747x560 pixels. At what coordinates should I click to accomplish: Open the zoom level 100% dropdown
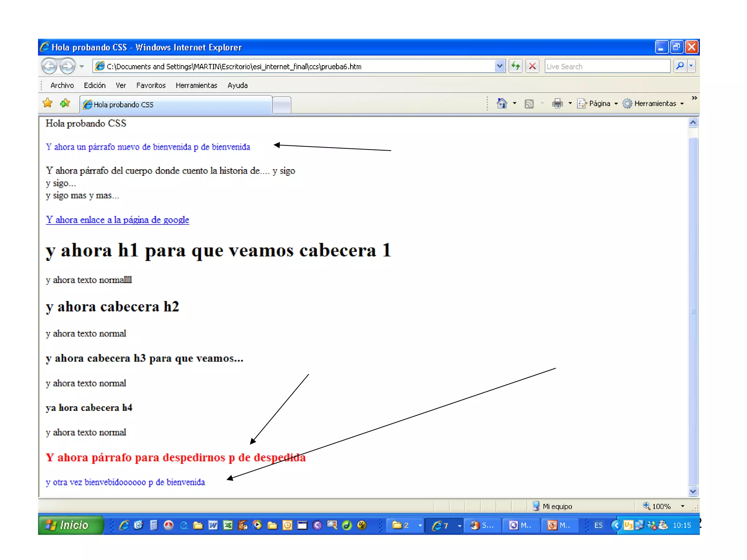point(682,506)
